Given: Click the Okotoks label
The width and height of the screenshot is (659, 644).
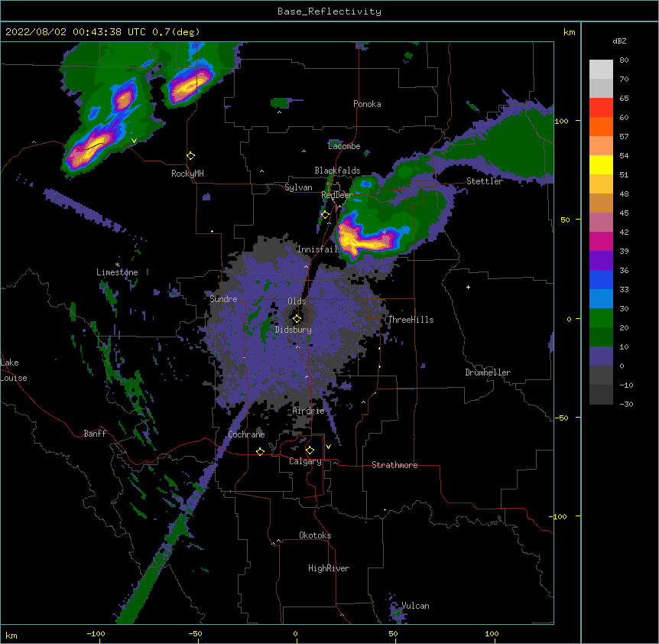Looking at the screenshot, I should 315,535.
